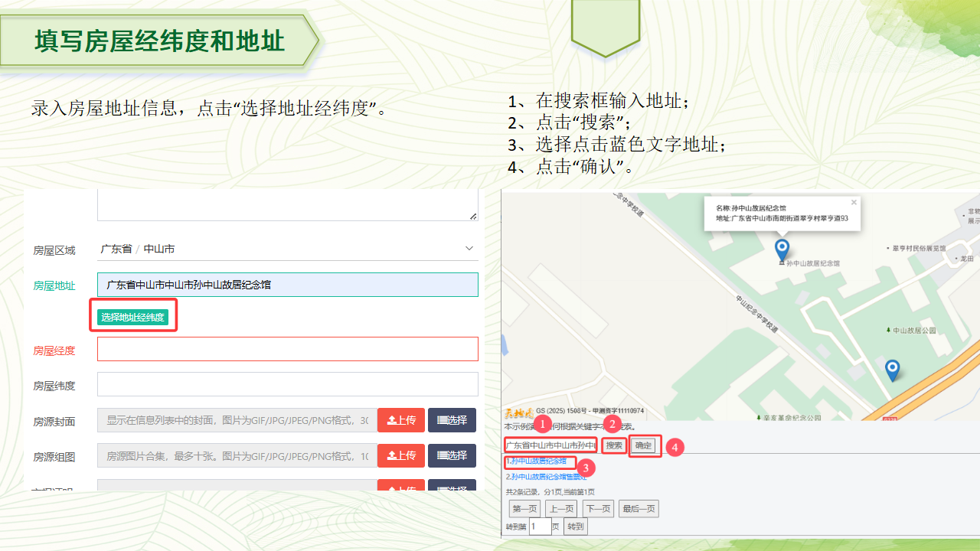The width and height of the screenshot is (980, 551).
Task: Click the lower blue map pin marker
Action: [x=892, y=370]
